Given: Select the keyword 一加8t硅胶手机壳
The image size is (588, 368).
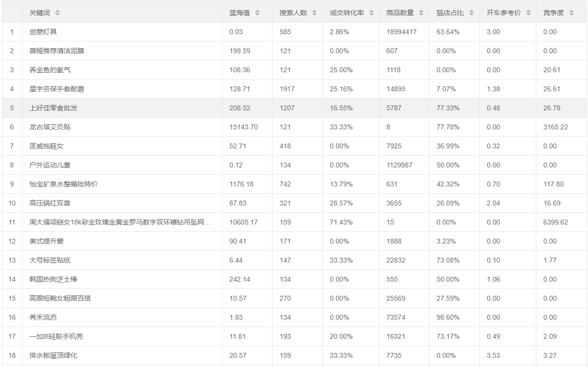Looking at the screenshot, I should pyautogui.click(x=59, y=336).
